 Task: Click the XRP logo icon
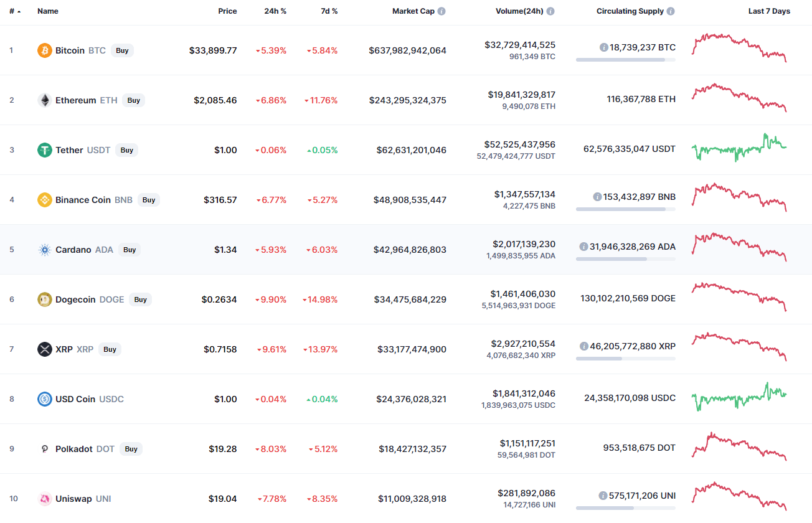[x=44, y=349]
